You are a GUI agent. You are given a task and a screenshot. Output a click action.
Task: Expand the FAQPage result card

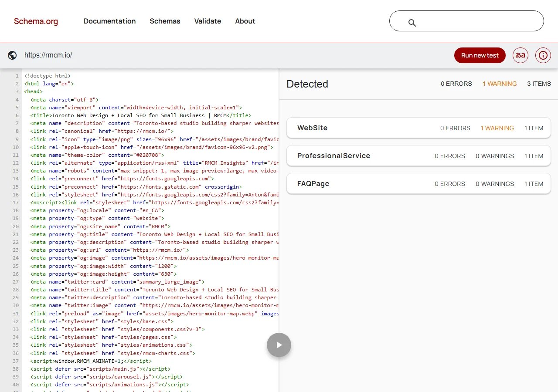[x=418, y=184]
